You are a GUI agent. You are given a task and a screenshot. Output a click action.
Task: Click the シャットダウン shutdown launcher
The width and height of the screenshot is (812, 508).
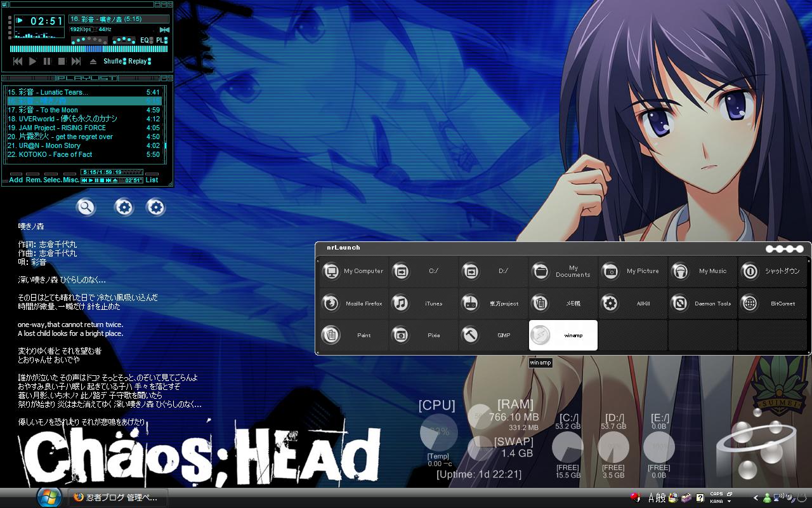[773, 272]
